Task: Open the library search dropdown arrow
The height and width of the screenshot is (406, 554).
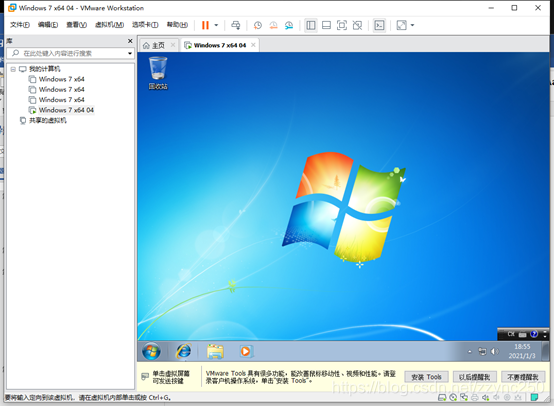Action: tap(130, 53)
